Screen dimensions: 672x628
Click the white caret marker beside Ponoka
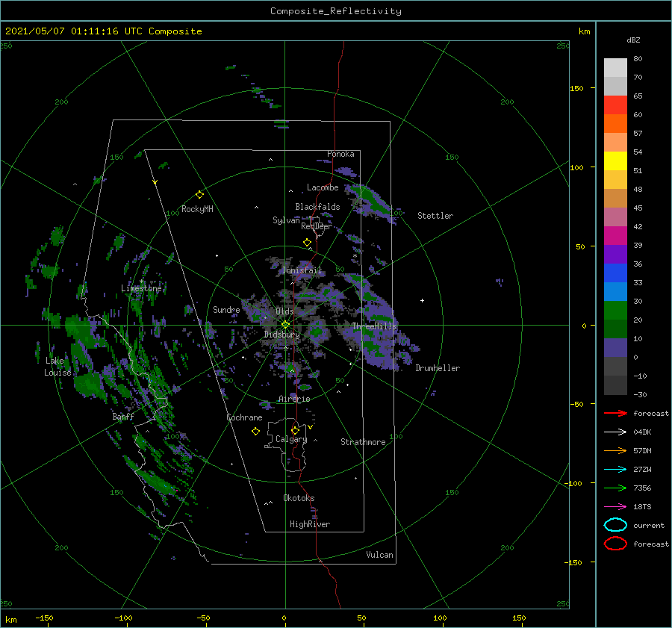coord(270,160)
